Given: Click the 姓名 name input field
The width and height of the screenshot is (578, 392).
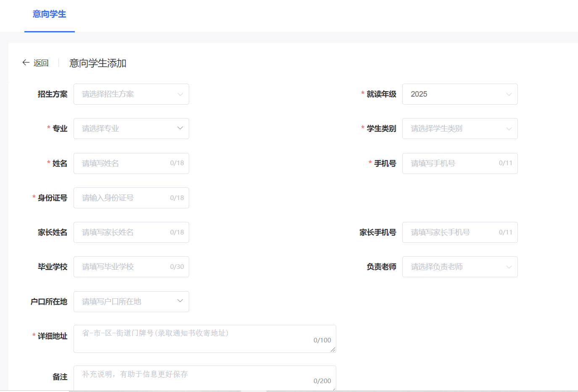Looking at the screenshot, I should pos(126,163).
